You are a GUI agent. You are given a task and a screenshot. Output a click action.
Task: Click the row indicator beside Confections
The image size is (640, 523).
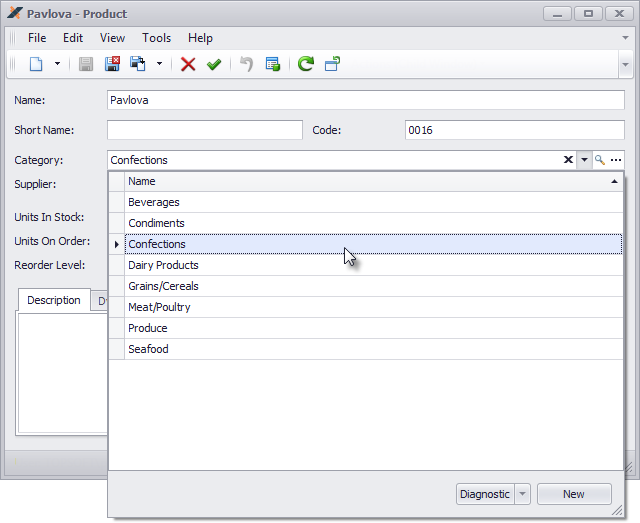click(x=117, y=244)
